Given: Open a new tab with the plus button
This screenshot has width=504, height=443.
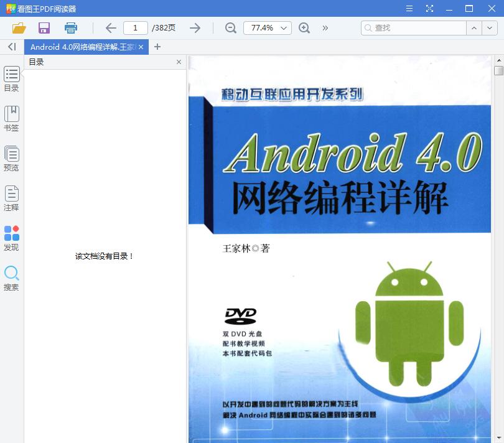Looking at the screenshot, I should [157, 47].
